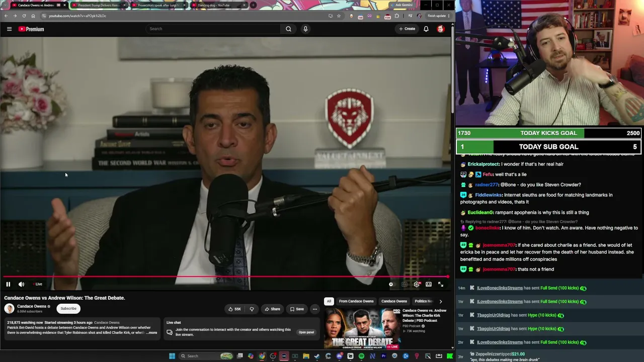Screen dimensions: 644x362
Task: Switch to President Trump Delivers Remarks tab
Action: tap(98, 5)
